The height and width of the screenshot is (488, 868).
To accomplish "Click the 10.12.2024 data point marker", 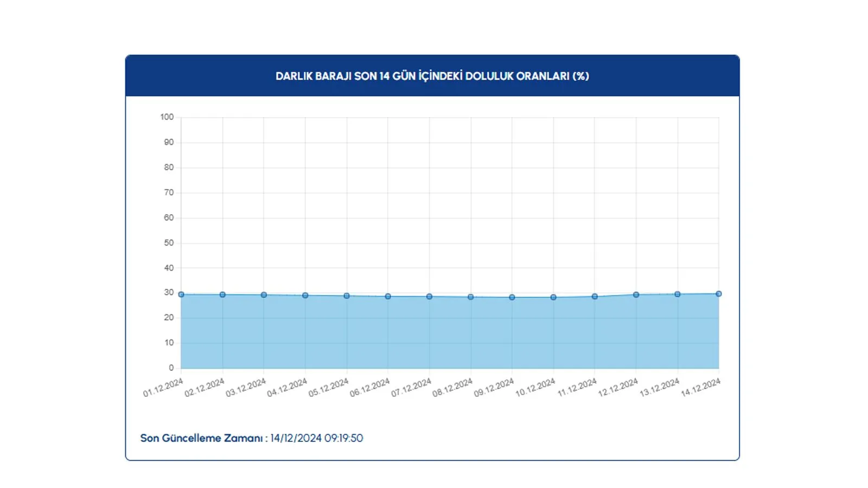I will 553,297.
